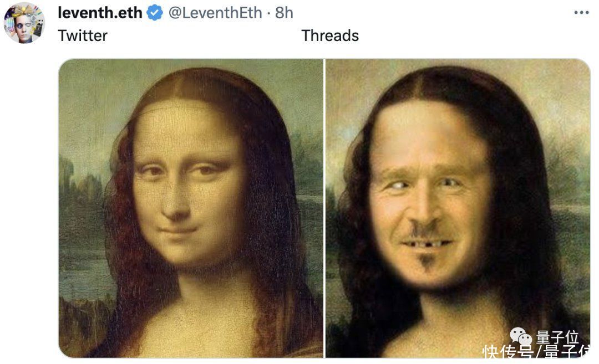The width and height of the screenshot is (599, 364).
Task: Click the "Threads" caption text
Action: 330,36
